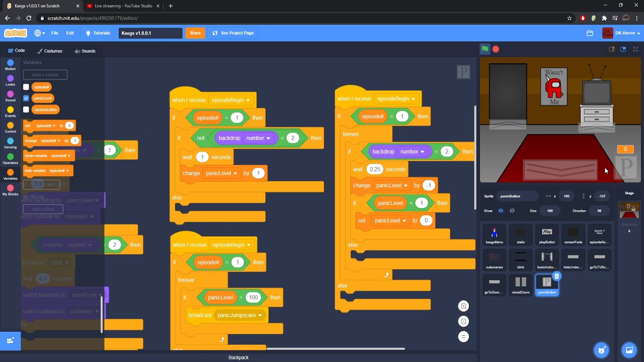Select the closetDoors sprite thumbnail
644x362 pixels.
point(520,284)
